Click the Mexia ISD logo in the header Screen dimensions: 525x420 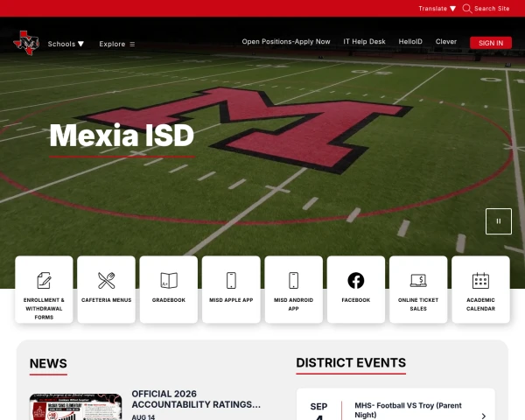(x=26, y=43)
